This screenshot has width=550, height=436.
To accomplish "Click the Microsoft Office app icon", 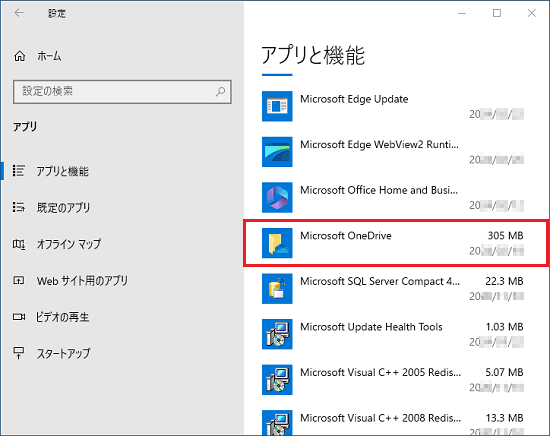I will [277, 197].
